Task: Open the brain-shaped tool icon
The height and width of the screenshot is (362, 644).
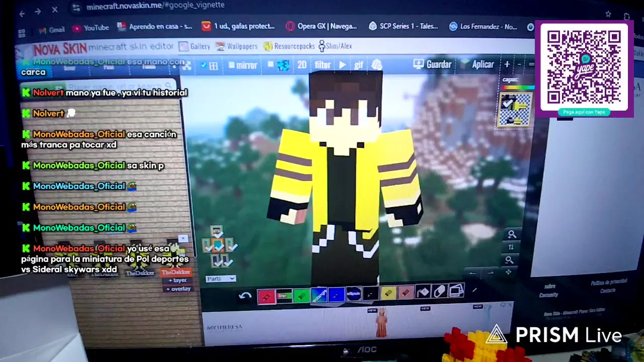Action: [377, 64]
